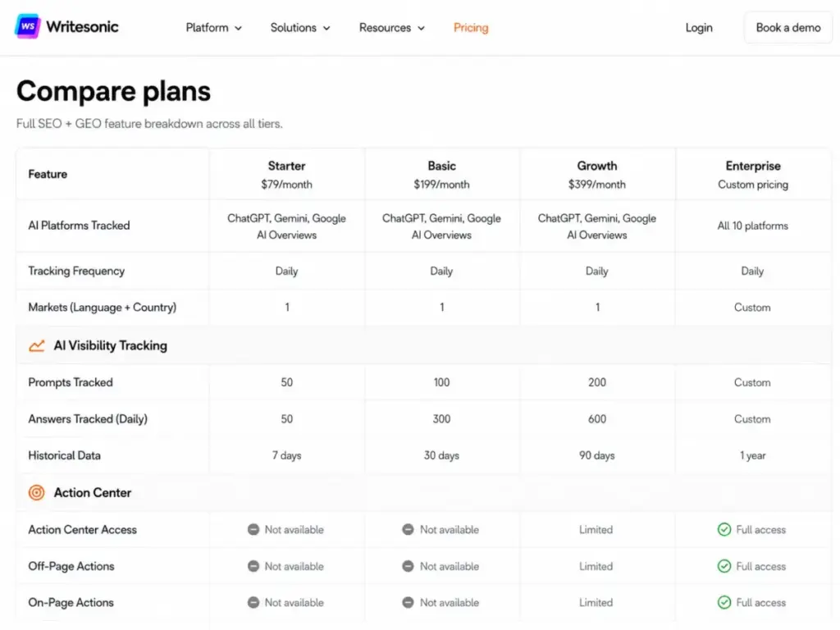Click the AI Visibility Tracking section title

pos(111,346)
